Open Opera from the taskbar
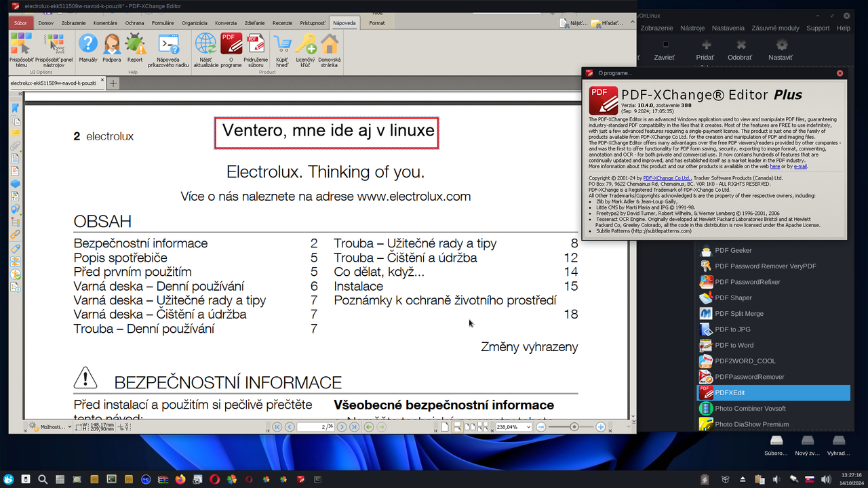The width and height of the screenshot is (868, 488). [214, 479]
